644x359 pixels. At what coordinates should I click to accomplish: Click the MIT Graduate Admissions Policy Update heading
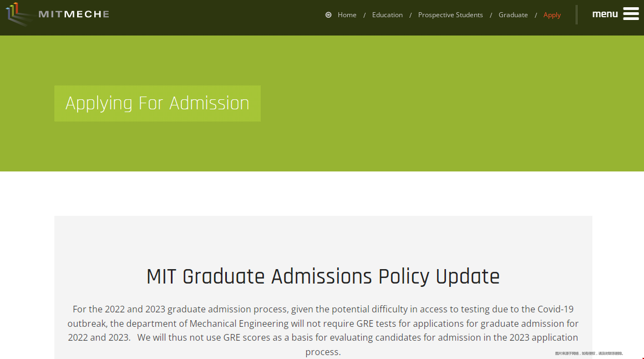coord(323,276)
